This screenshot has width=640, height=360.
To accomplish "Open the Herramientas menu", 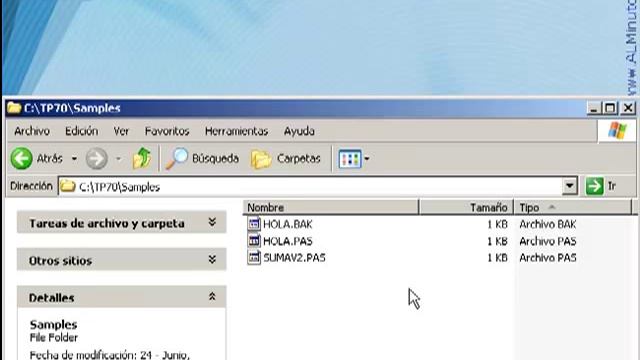I will [236, 131].
